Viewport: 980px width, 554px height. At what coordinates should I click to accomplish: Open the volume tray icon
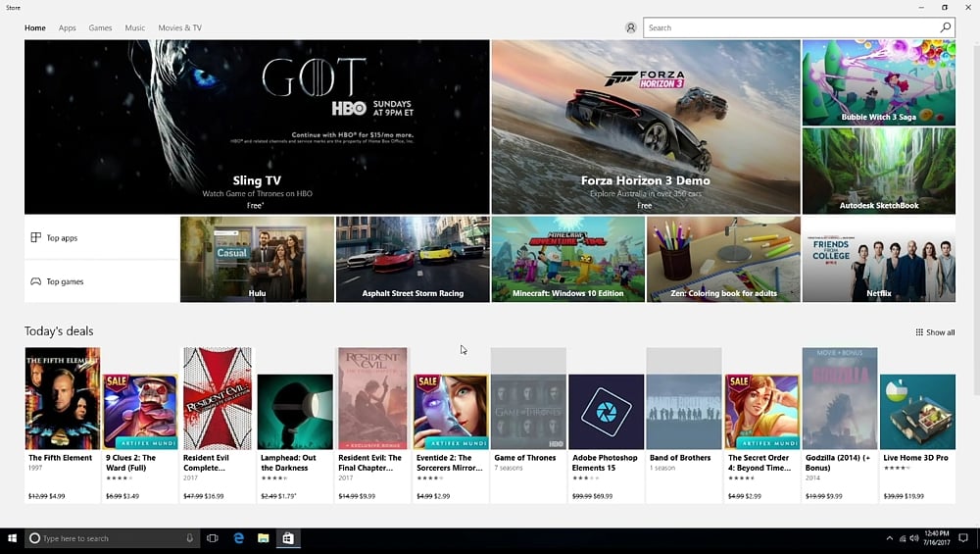click(x=914, y=538)
